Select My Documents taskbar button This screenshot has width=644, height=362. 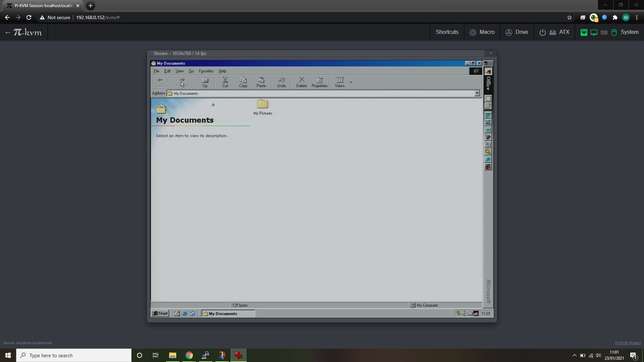(228, 314)
